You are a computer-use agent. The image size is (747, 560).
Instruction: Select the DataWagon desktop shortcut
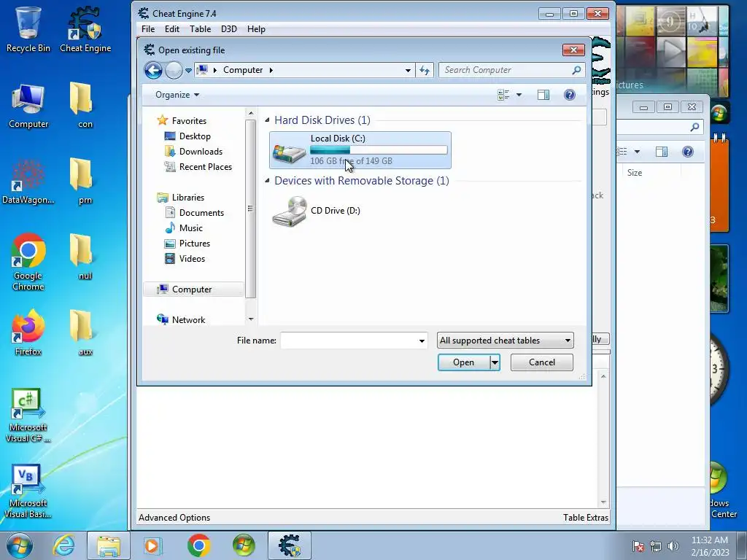pos(28,182)
